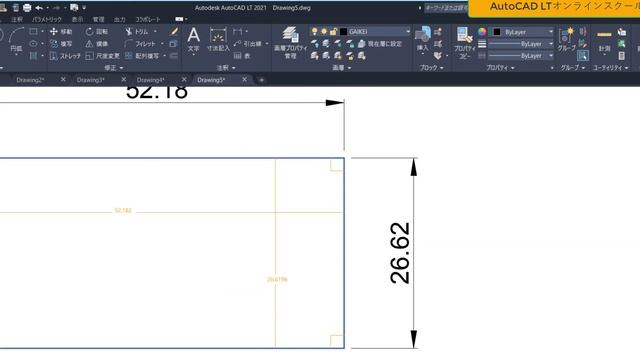Toggle layer freeze sun icon

click(324, 31)
